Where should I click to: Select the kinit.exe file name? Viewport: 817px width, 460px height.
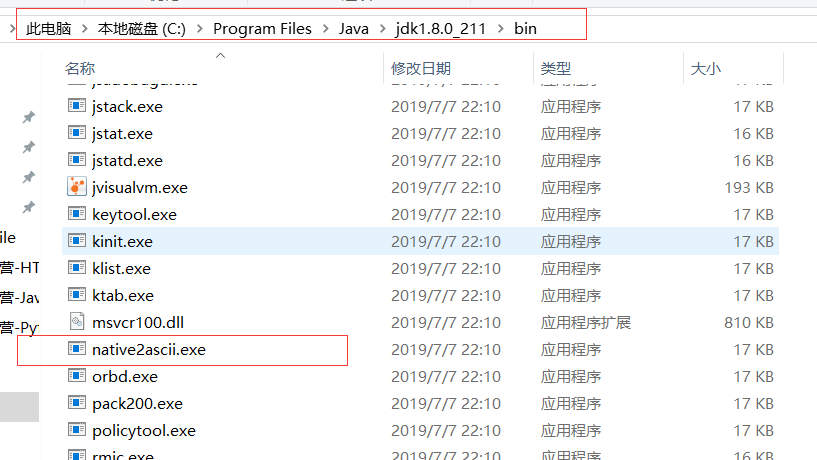122,242
